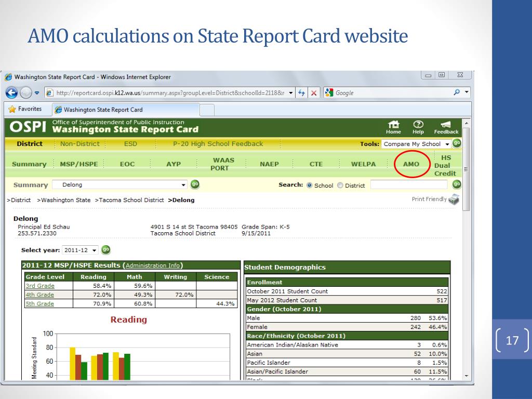Open the WAAS PORT report tab
This screenshot has width=532, height=399.
click(222, 164)
